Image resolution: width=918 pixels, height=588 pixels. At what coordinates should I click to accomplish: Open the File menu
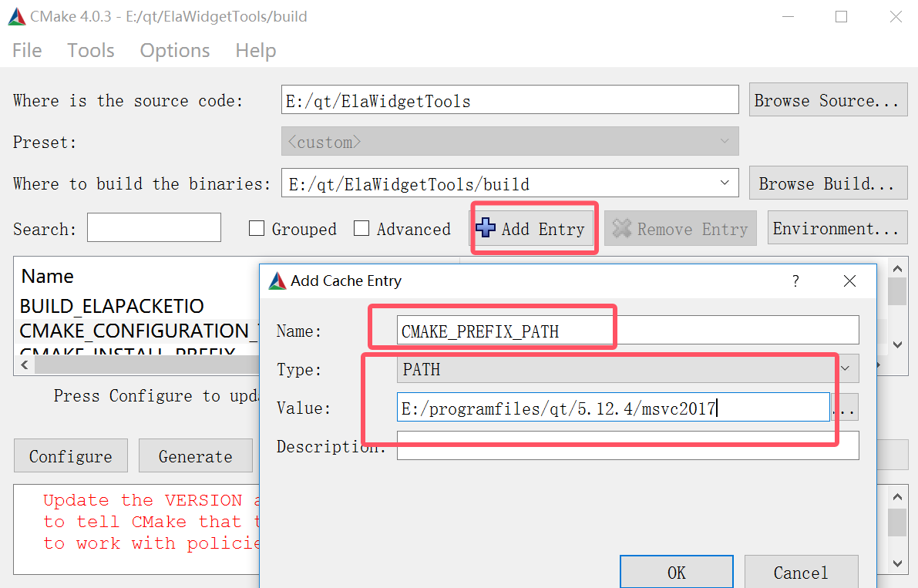(27, 50)
